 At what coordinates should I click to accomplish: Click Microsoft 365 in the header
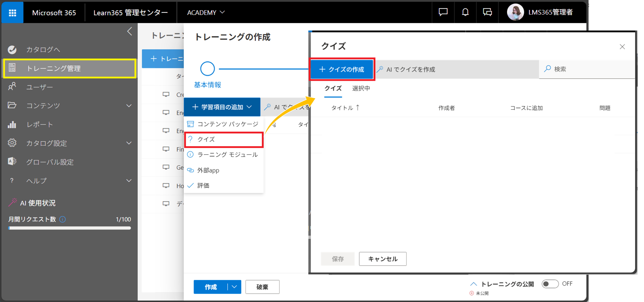pyautogui.click(x=54, y=12)
